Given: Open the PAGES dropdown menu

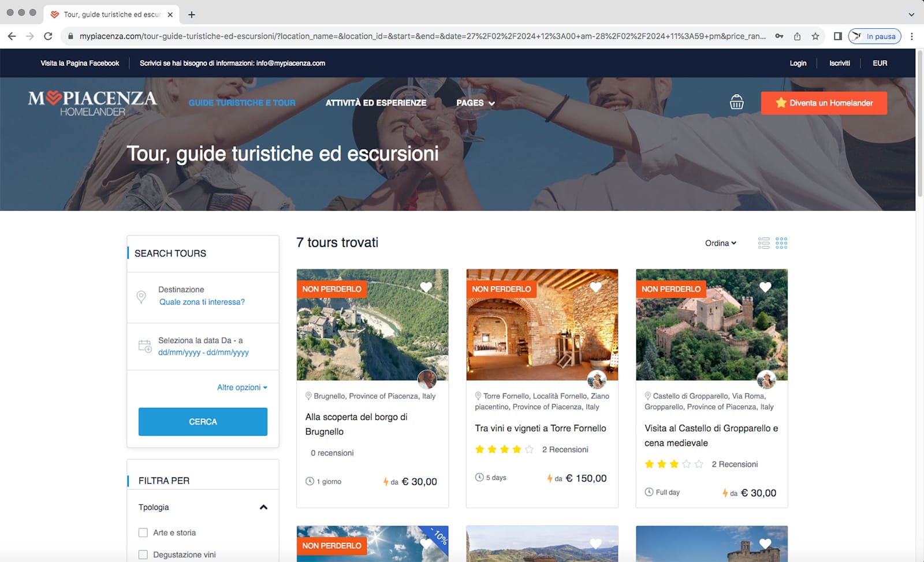Looking at the screenshot, I should pyautogui.click(x=475, y=103).
